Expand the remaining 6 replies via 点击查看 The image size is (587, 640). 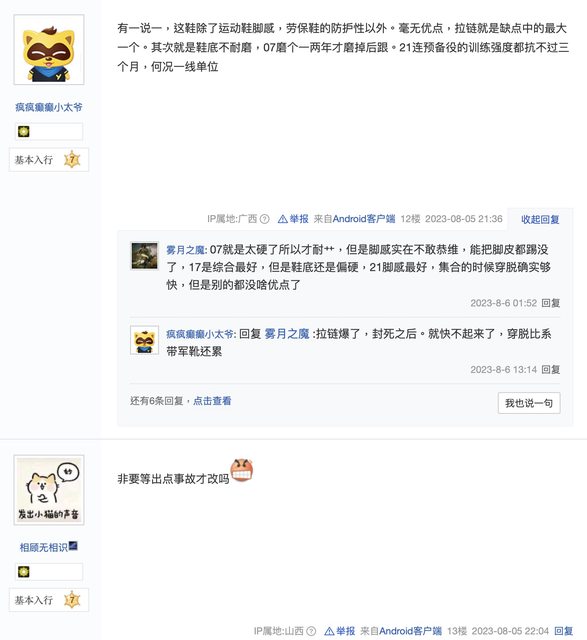click(x=212, y=401)
